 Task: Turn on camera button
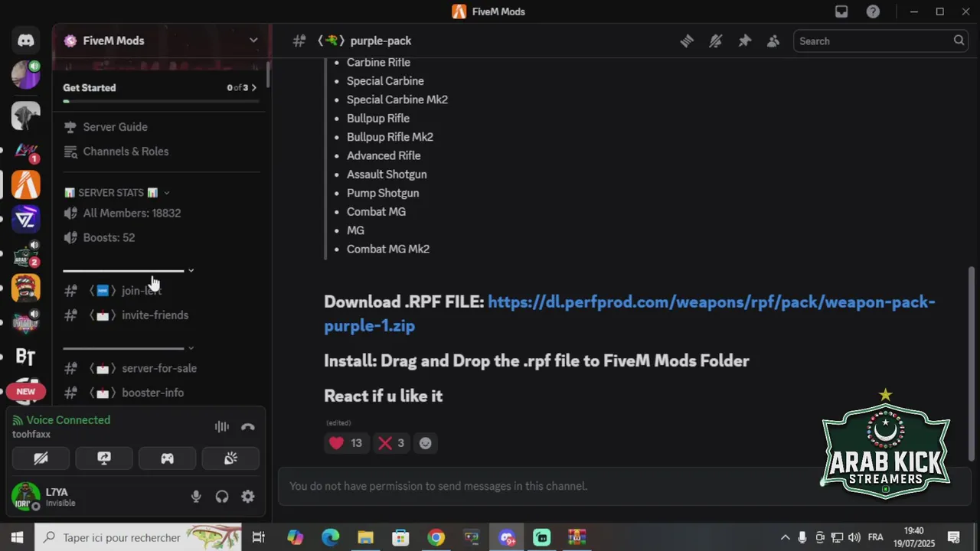click(x=41, y=458)
